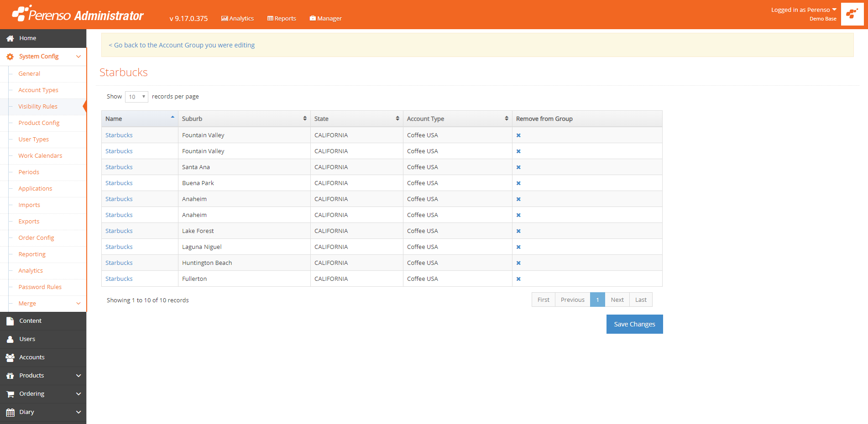Remove Buena Park Starbucks from group
Screen dimensions: 868x424
tap(518, 183)
